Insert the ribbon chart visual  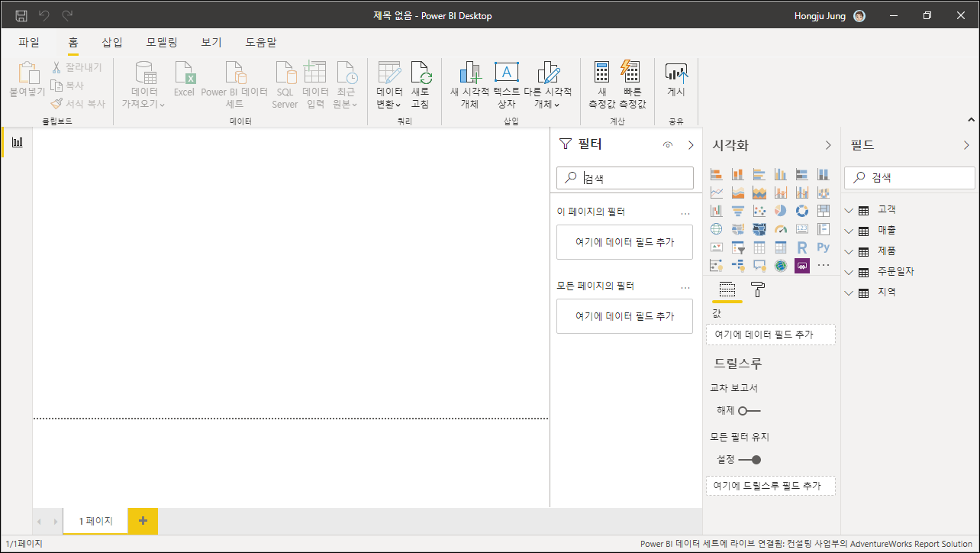pos(823,192)
